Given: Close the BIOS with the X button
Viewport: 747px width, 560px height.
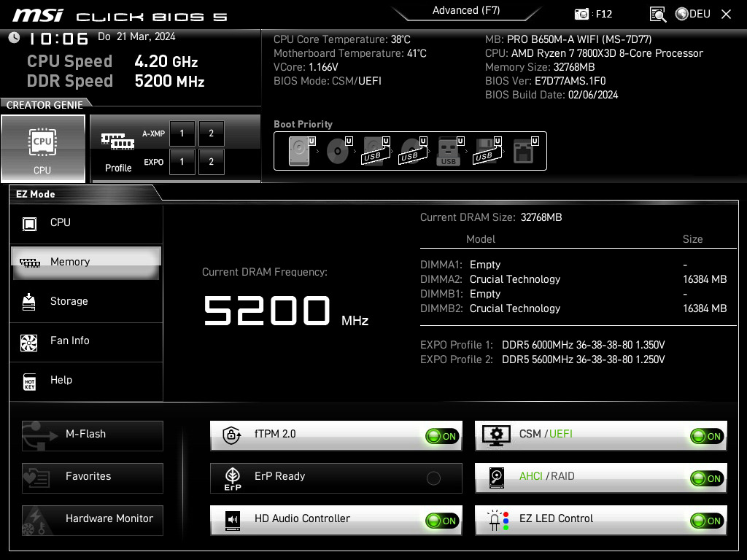Looking at the screenshot, I should click(726, 15).
